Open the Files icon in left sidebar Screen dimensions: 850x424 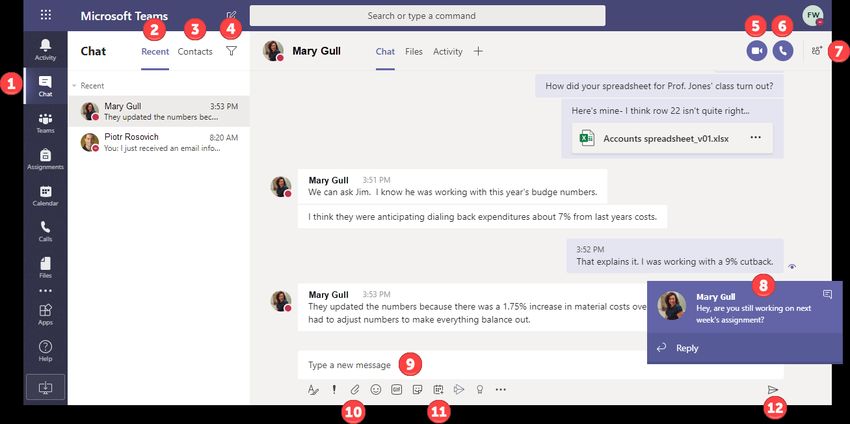click(46, 268)
